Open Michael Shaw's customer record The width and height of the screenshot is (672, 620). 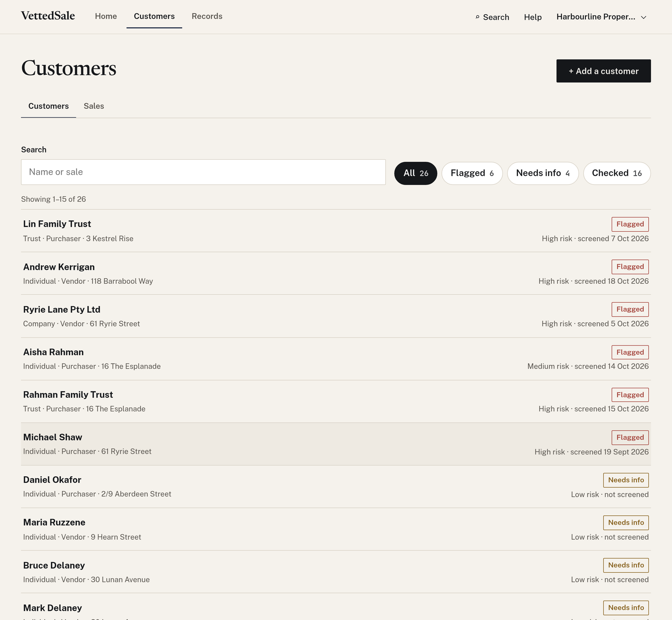coord(336,444)
